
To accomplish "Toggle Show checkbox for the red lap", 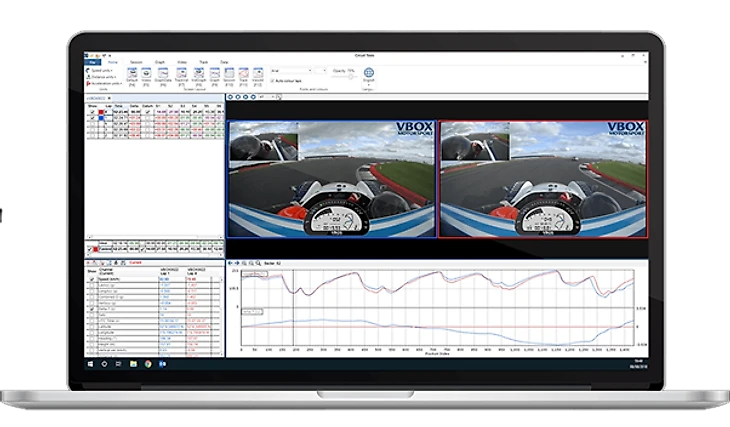I will click(93, 112).
